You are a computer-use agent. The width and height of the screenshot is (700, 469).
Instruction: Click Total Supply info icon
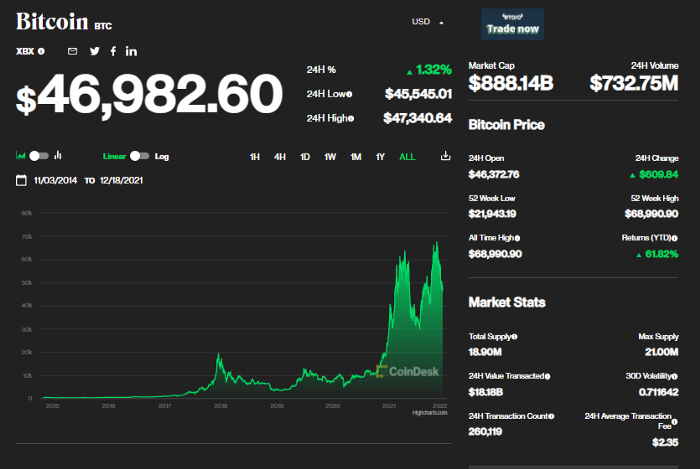[x=514, y=337]
